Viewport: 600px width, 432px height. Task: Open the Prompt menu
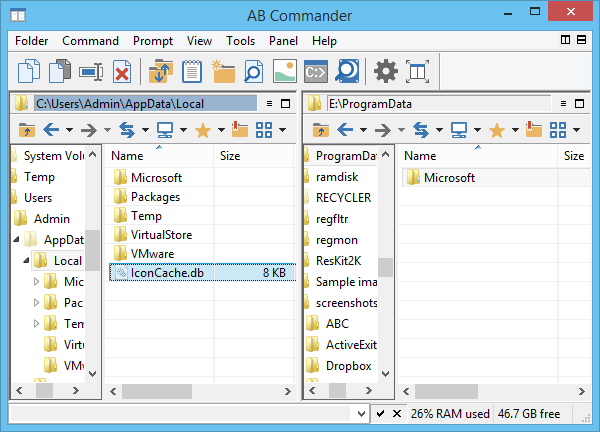153,41
